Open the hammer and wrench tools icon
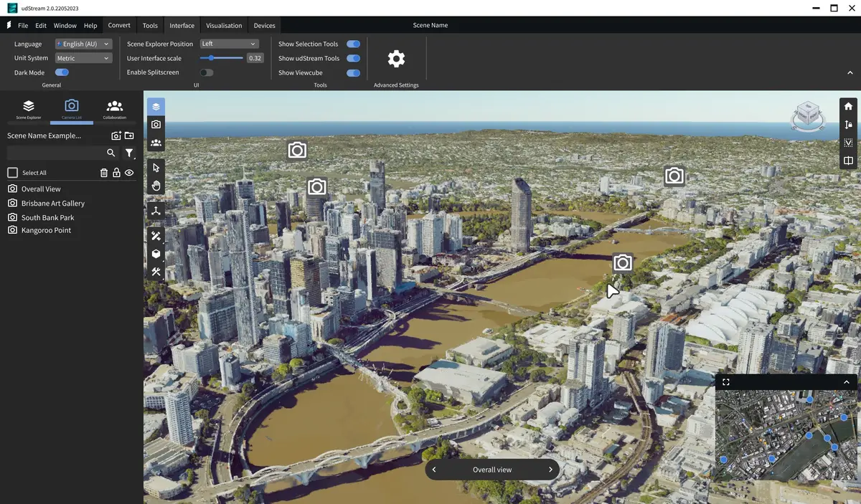861x504 pixels. [x=156, y=272]
